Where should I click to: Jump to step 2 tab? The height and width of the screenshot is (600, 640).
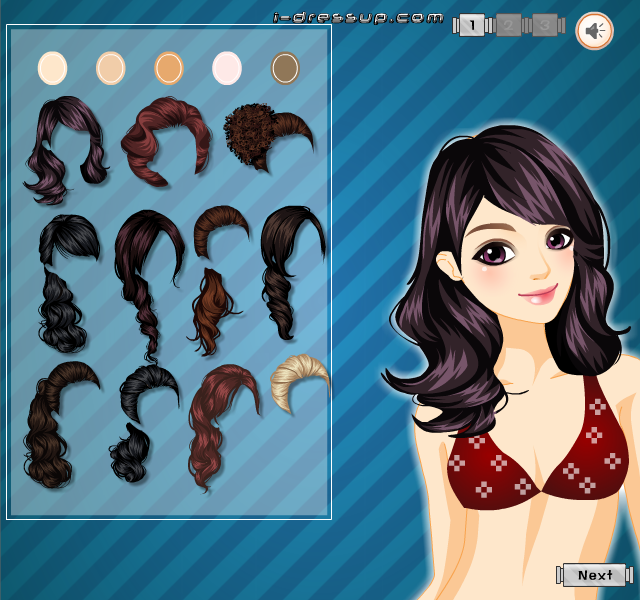point(509,26)
